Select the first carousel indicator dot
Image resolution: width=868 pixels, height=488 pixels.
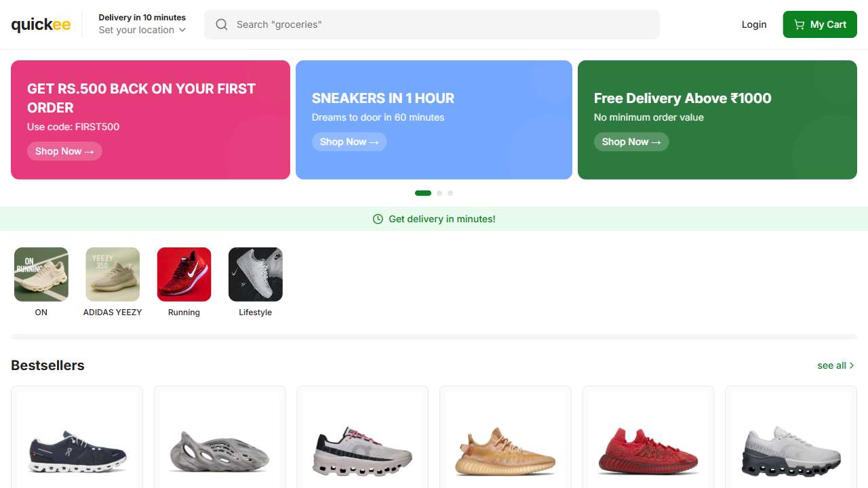coord(423,193)
